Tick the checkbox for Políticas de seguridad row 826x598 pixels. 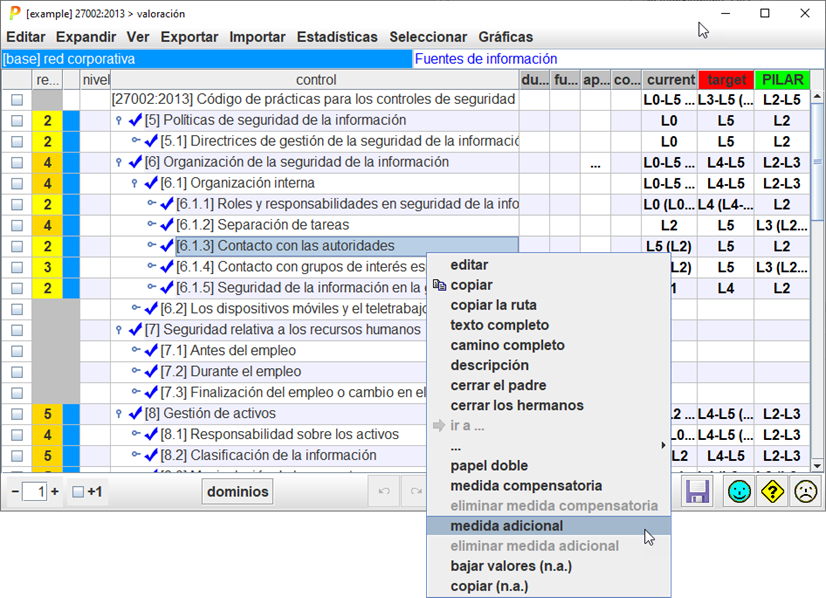[17, 120]
